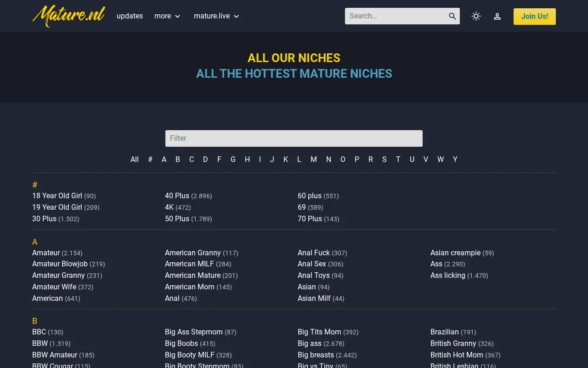Jump to letter 'M' niches

click(x=314, y=160)
